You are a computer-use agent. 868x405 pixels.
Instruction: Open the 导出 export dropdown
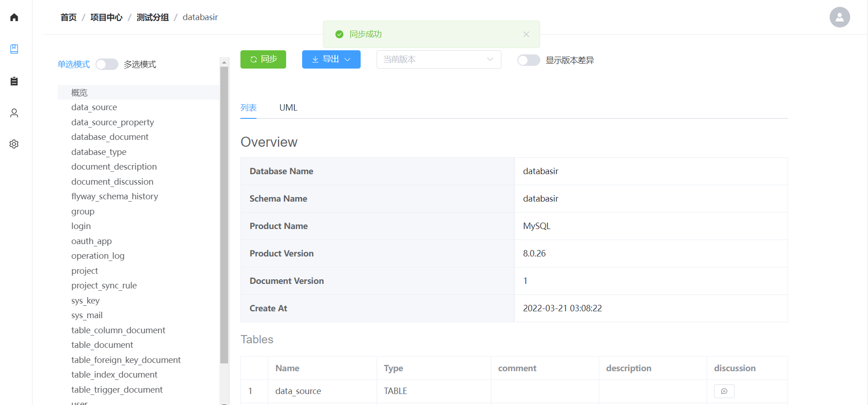pyautogui.click(x=331, y=59)
